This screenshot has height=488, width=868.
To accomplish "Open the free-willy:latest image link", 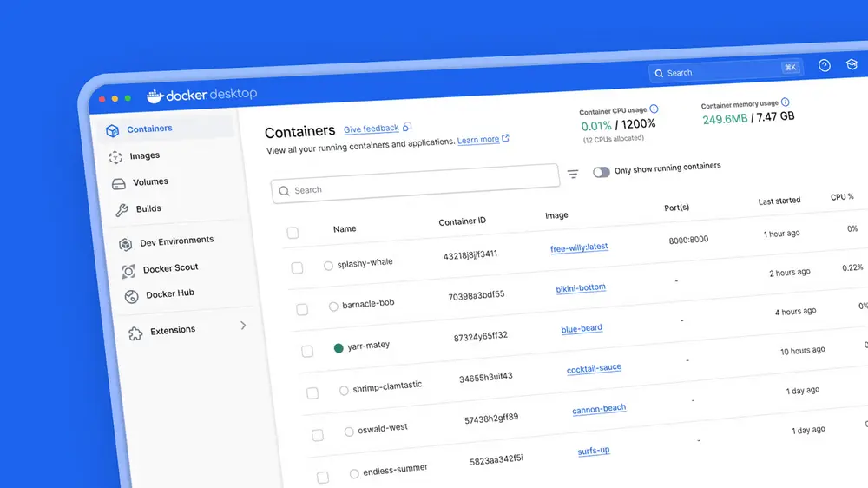I will click(x=579, y=247).
